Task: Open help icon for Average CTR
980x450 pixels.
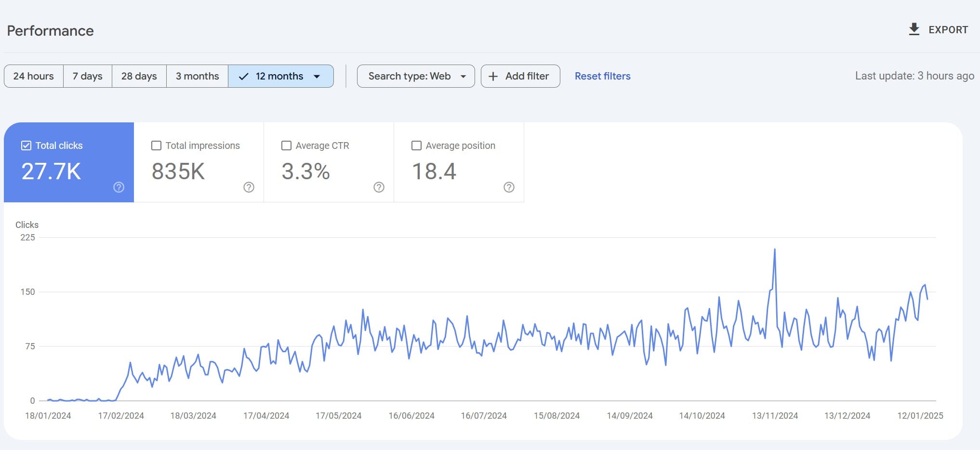Action: (x=379, y=187)
